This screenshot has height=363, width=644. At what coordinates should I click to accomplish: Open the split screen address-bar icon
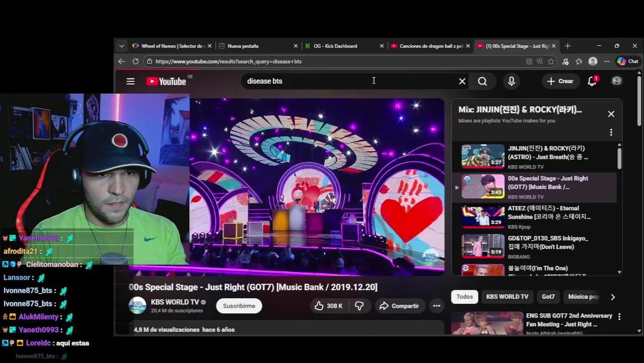point(529,62)
